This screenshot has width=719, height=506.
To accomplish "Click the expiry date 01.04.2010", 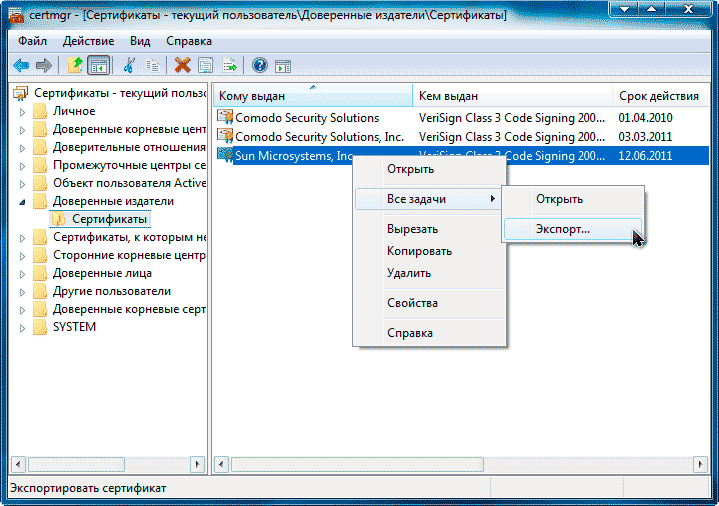I will tap(645, 118).
